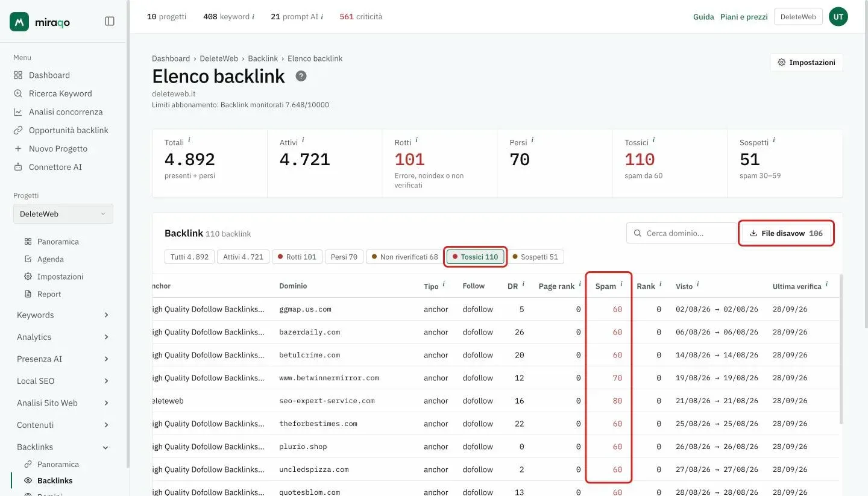The height and width of the screenshot is (496, 868).
Task: Collapse the Backlinks sidebar section
Action: [x=63, y=447]
